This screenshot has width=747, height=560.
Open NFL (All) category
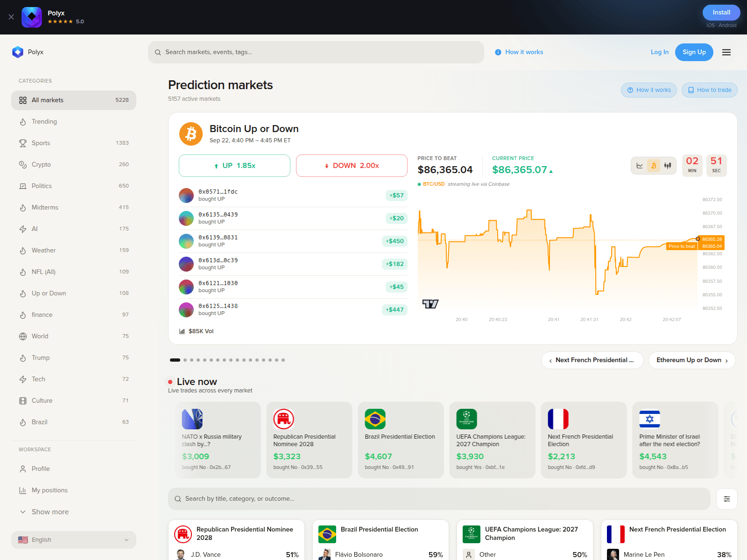pos(74,272)
